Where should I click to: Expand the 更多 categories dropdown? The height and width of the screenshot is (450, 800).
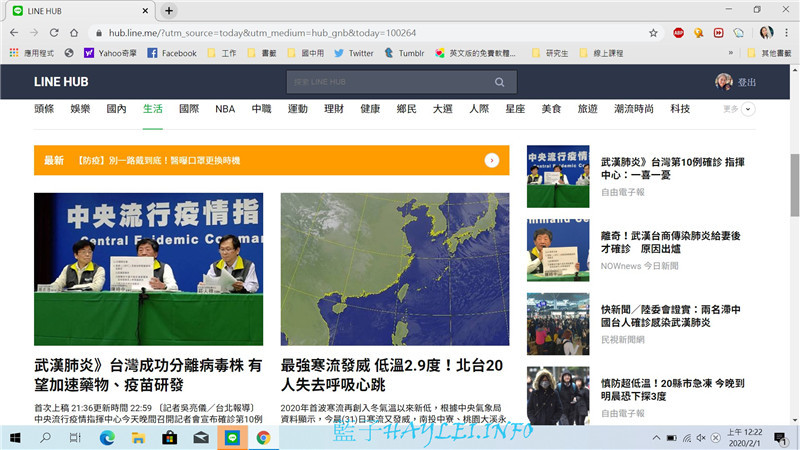click(x=748, y=109)
